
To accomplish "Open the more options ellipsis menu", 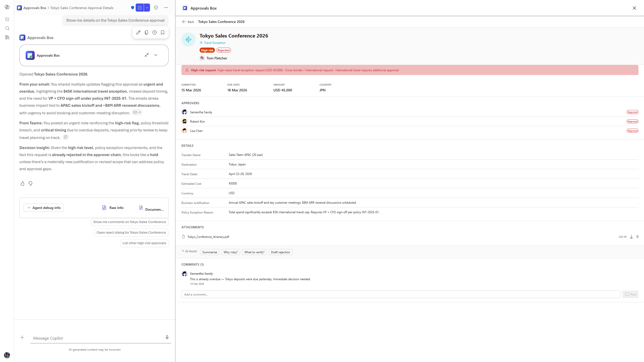I will tap(166, 8).
